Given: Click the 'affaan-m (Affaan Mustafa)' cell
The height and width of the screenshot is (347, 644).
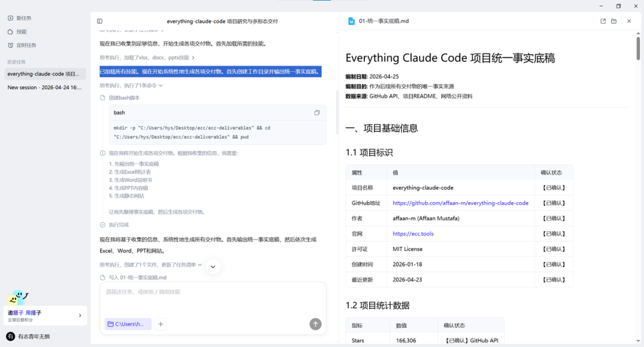Looking at the screenshot, I should (x=460, y=218).
